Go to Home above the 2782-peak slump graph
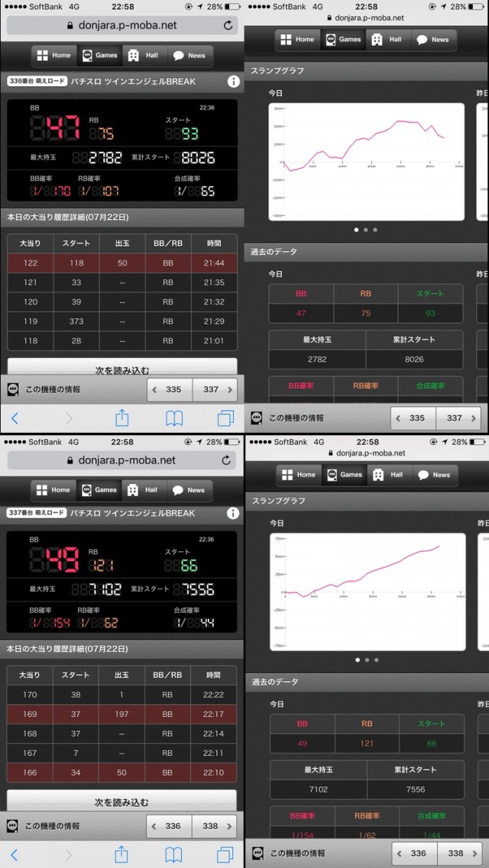This screenshot has height=868, width=489. point(296,40)
